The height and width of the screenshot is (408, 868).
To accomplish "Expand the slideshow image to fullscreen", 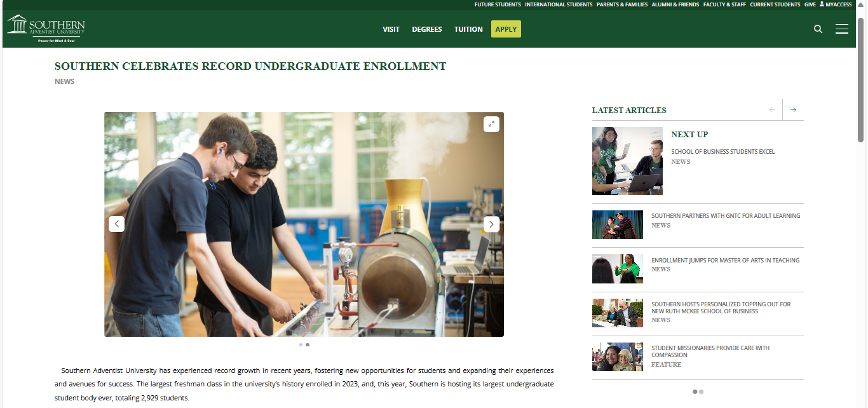I will tap(491, 124).
